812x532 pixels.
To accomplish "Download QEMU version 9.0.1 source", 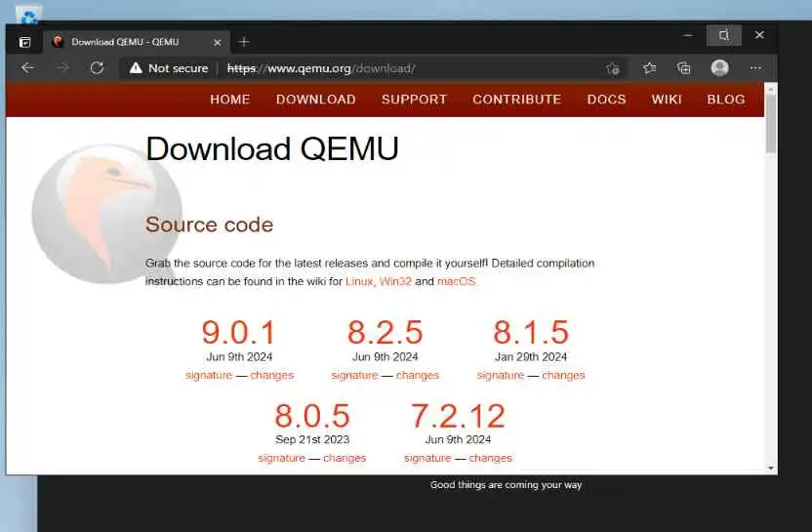I will 239,332.
